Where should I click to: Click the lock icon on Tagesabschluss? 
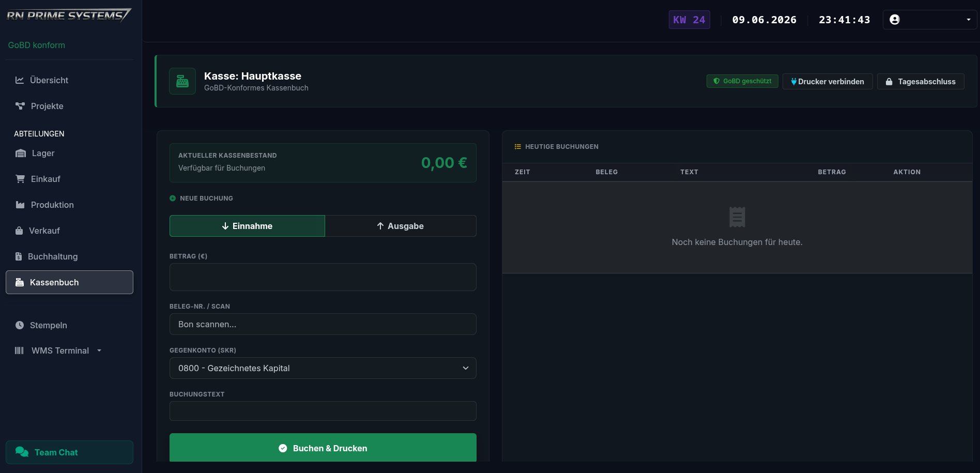(x=889, y=82)
